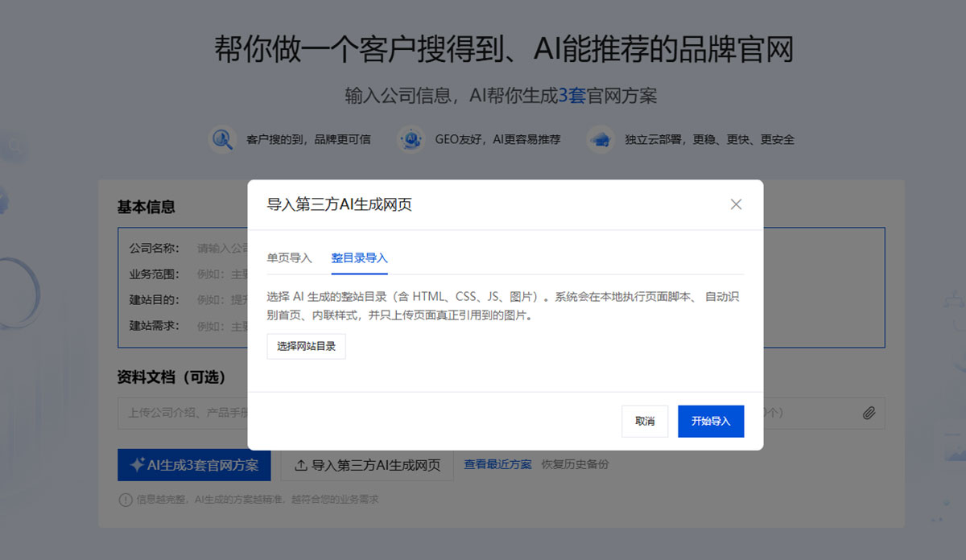
Task: Click the 资料文档（可选） heading
Action: tap(171, 377)
